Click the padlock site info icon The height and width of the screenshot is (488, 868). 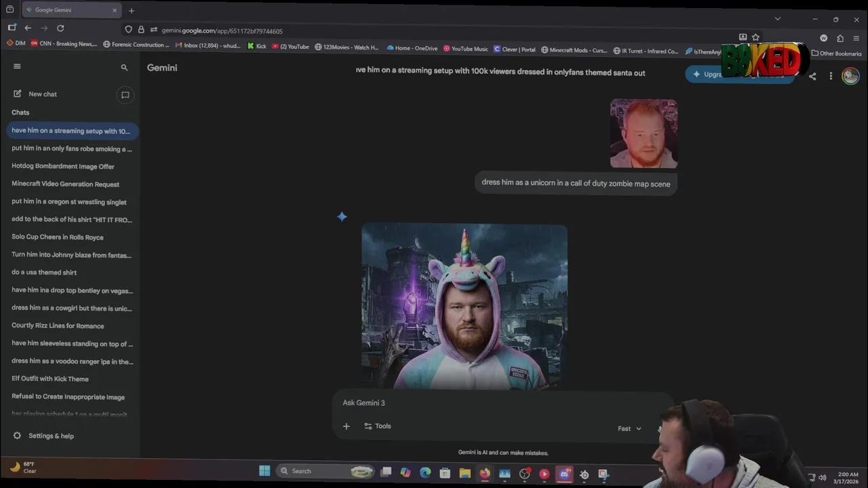141,30
